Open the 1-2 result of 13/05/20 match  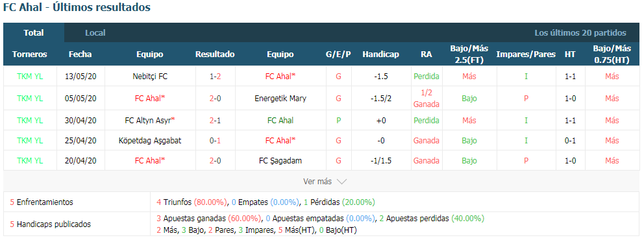pyautogui.click(x=215, y=77)
